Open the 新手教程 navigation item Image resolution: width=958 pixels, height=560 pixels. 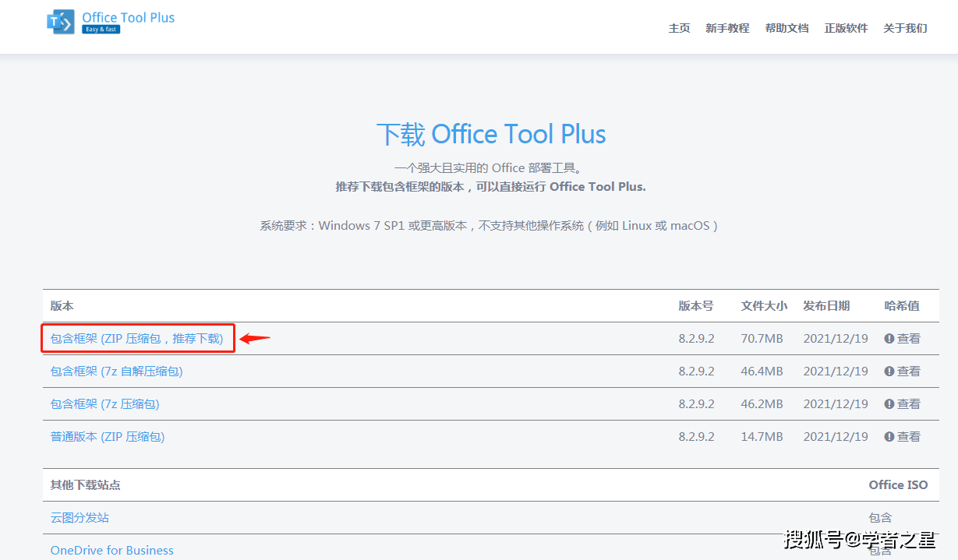(727, 28)
